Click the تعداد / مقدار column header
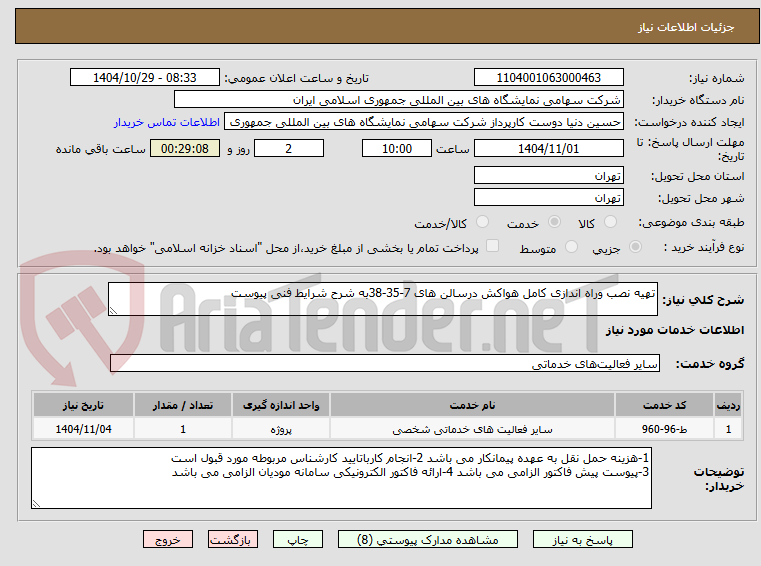The image size is (761, 566). tap(183, 405)
